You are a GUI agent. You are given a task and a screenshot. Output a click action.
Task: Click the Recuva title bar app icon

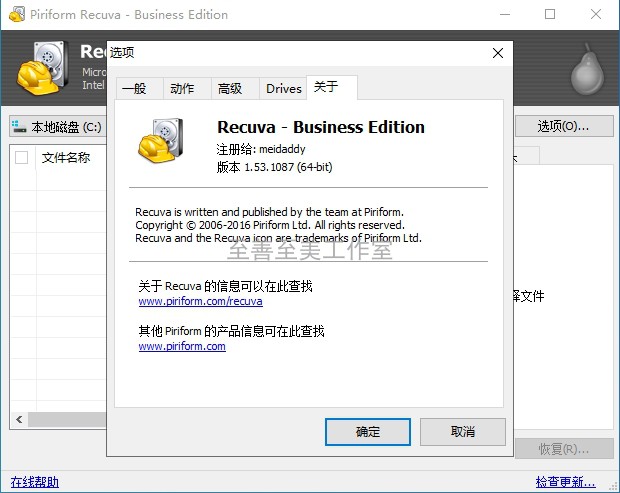pyautogui.click(x=17, y=14)
